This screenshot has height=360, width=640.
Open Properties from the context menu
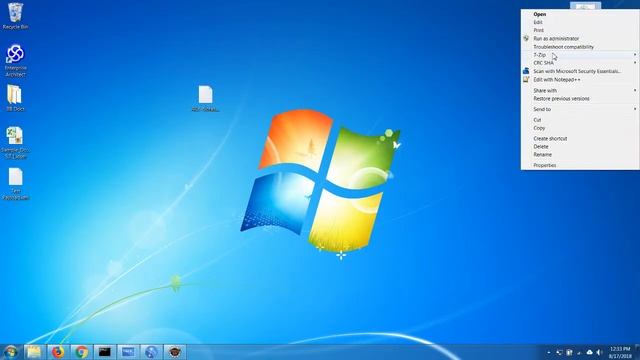tap(580, 165)
